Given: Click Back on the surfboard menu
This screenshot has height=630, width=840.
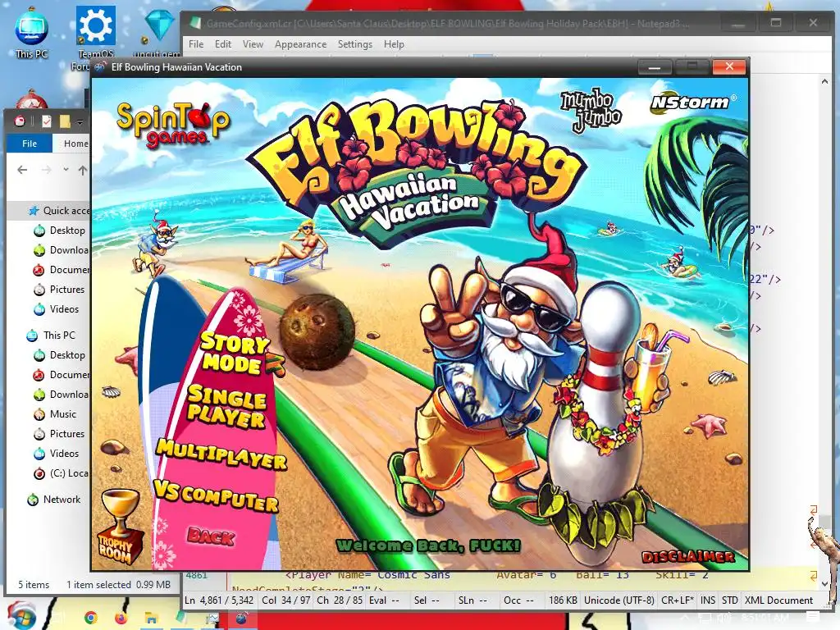Looking at the screenshot, I should [x=211, y=536].
